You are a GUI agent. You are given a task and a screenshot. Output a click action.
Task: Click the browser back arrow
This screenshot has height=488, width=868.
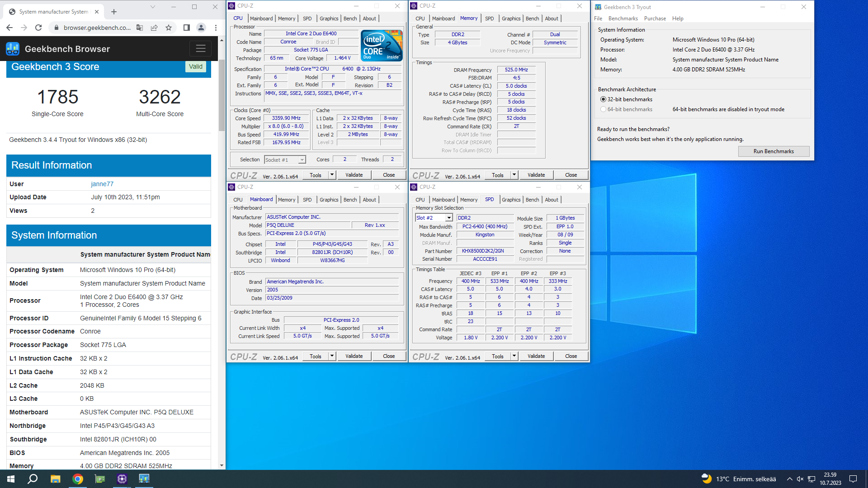click(x=9, y=28)
